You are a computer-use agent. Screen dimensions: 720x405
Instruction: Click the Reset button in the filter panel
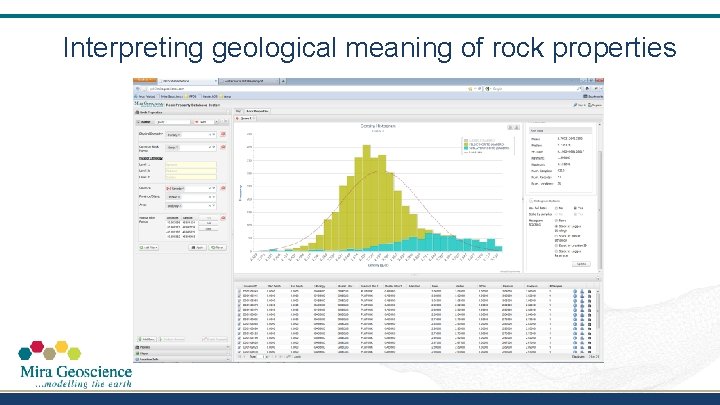point(218,248)
